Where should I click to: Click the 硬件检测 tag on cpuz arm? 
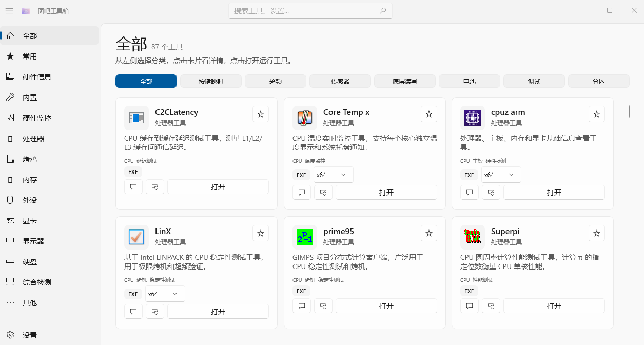point(496,161)
